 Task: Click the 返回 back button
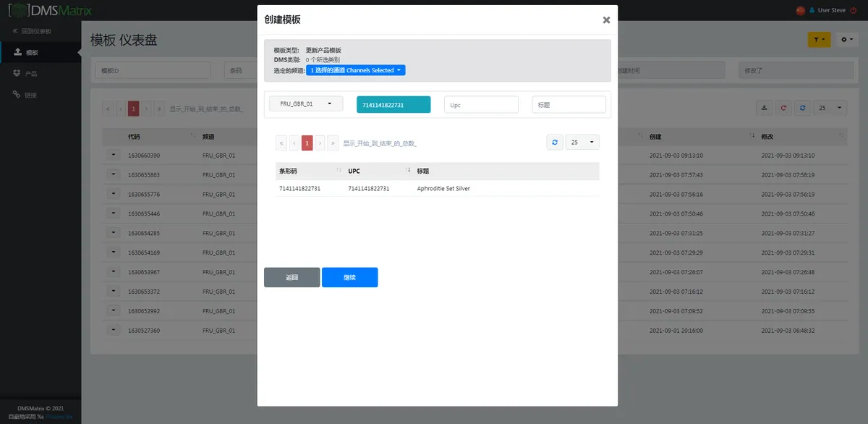[292, 277]
